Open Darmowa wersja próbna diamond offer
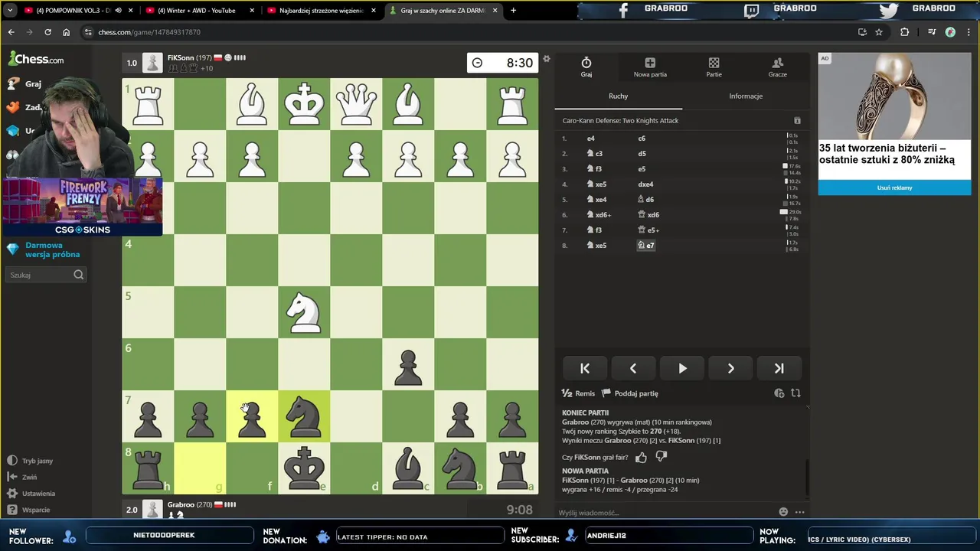 click(44, 249)
